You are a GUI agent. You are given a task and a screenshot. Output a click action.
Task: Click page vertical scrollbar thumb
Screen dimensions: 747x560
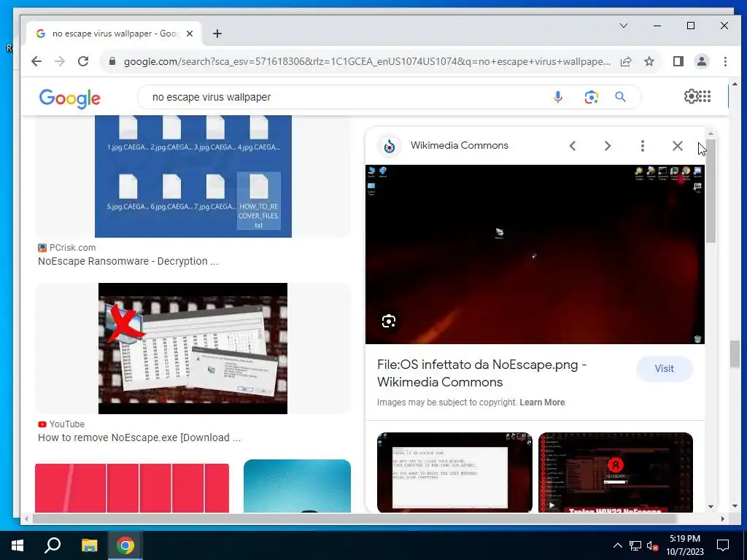click(735, 354)
